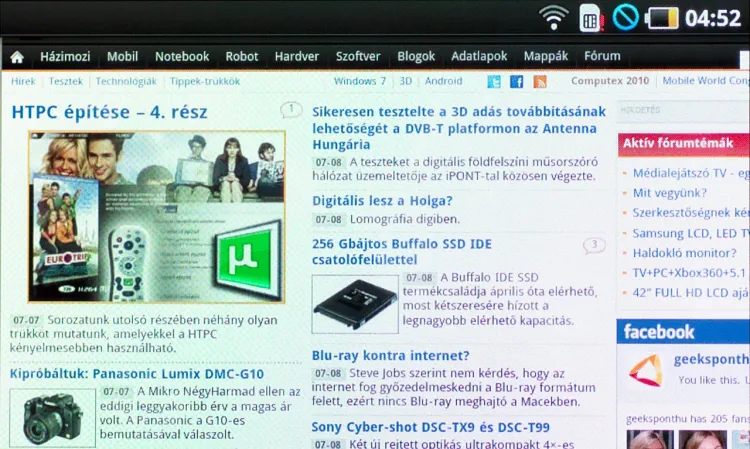Open the Adatlapok menu
The height and width of the screenshot is (449, 750).
click(479, 56)
